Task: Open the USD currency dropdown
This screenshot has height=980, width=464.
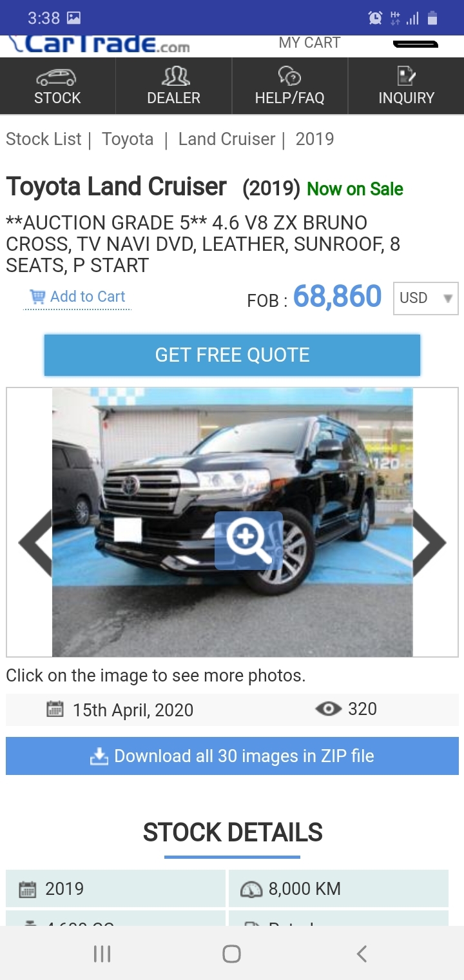Action: [x=426, y=298]
